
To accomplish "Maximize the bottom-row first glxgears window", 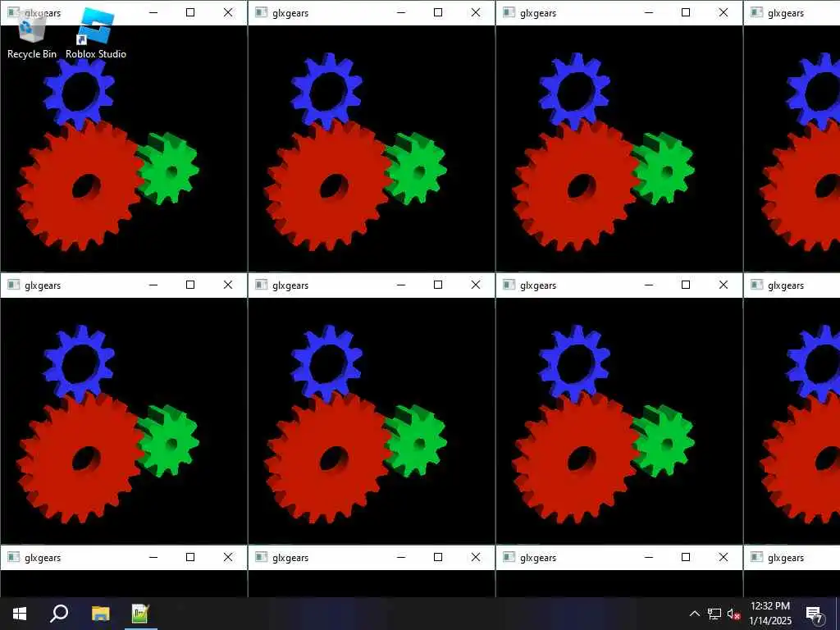I will point(190,557).
